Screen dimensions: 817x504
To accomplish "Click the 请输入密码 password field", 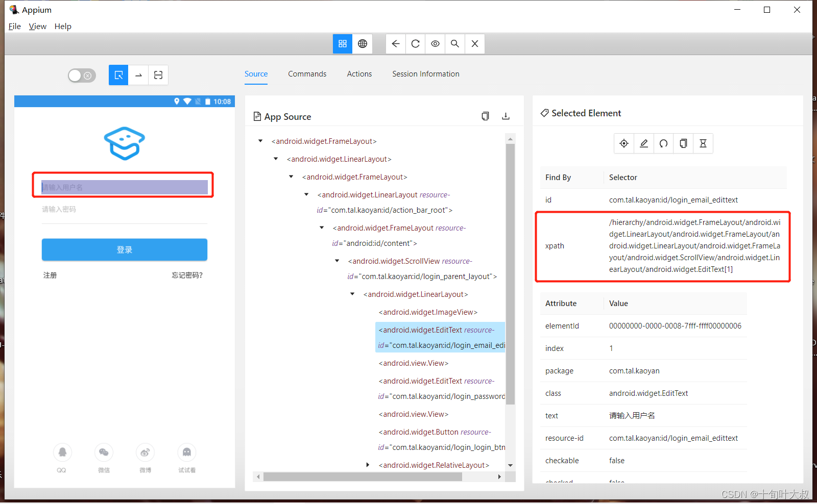I will coord(125,210).
